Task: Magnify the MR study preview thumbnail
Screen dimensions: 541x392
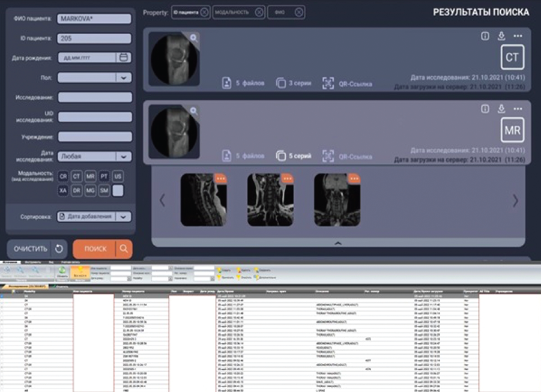Action: [x=194, y=111]
